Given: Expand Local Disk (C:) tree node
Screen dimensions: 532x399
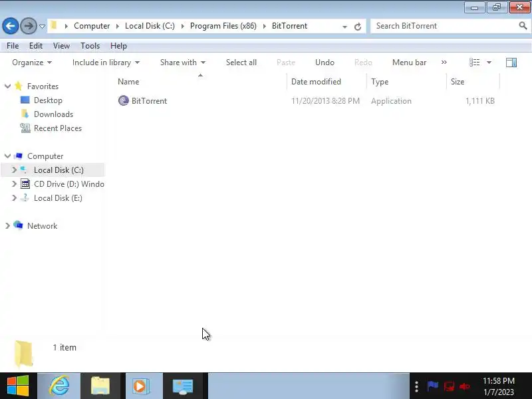Looking at the screenshot, I should point(14,170).
